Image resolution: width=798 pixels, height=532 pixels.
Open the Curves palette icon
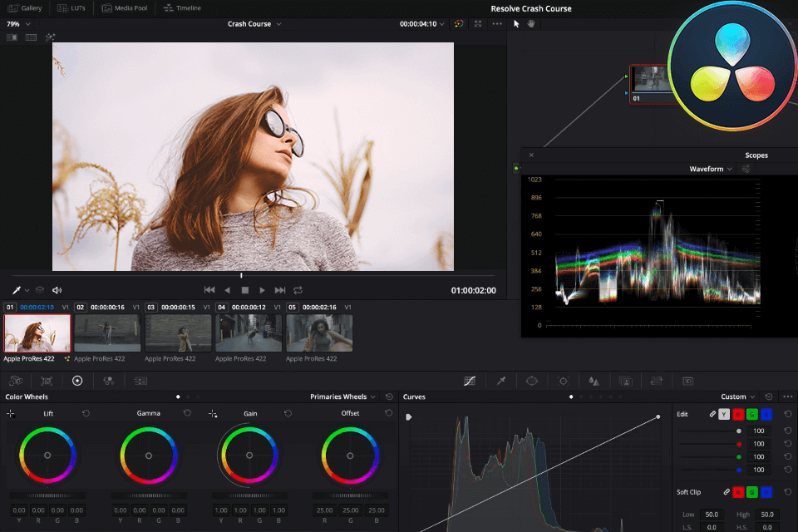[x=470, y=381]
